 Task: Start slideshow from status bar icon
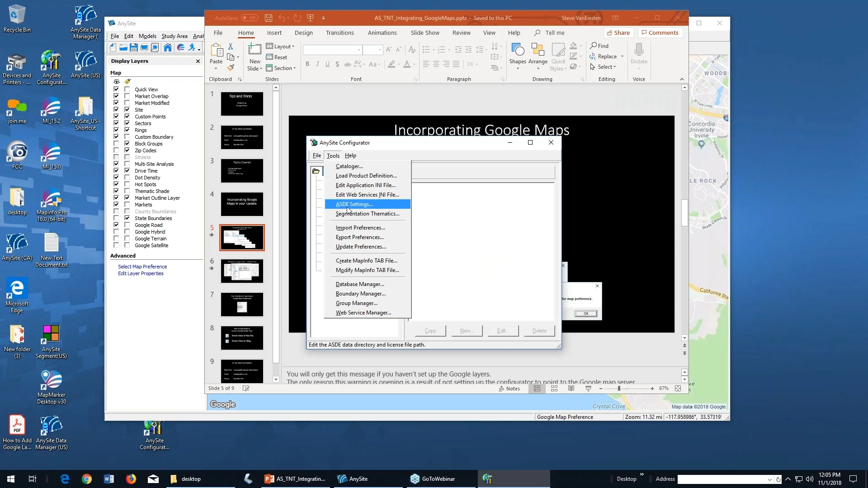588,389
